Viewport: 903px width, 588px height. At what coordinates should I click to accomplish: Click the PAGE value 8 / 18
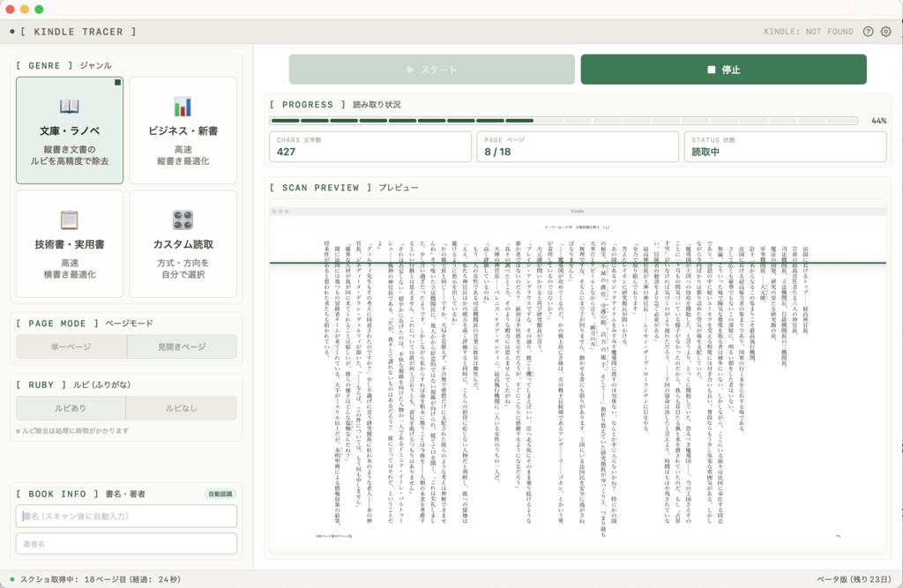pyautogui.click(x=497, y=152)
